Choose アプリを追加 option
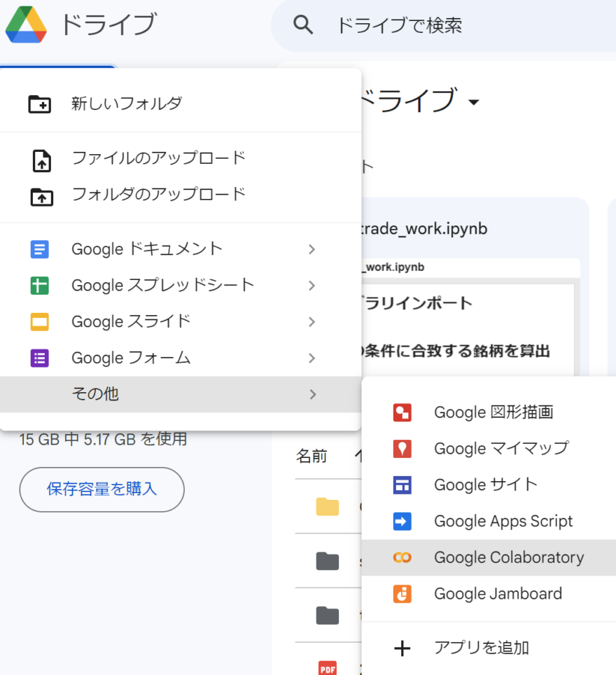Screen dimensions: 616x675 tap(489, 648)
